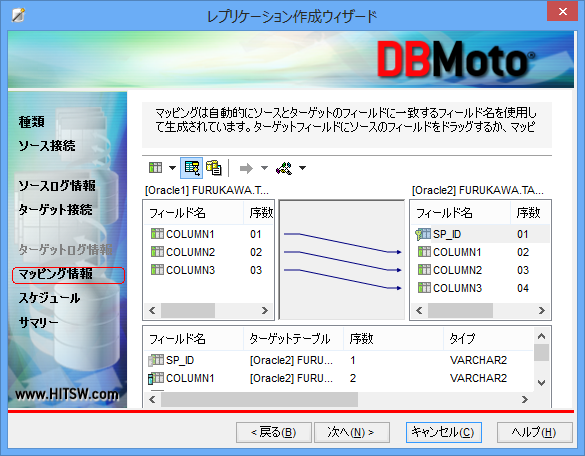Viewport: 585px width, 456px height.
Task: Click the 次へ(N) next button
Action: [x=352, y=432]
